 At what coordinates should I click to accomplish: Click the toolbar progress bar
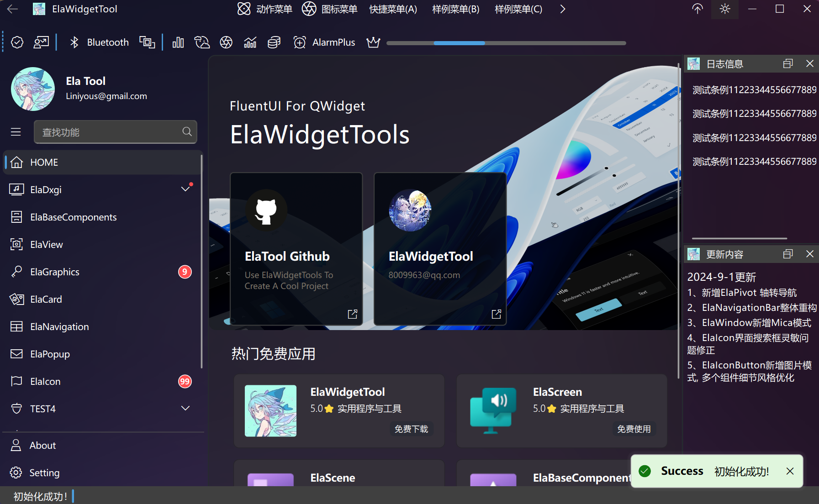point(506,43)
